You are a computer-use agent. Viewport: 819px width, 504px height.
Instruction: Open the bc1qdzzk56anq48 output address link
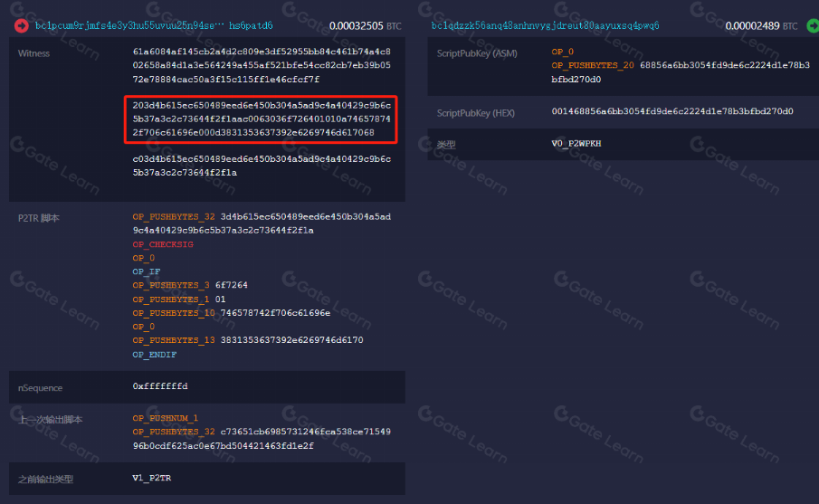[551, 25]
